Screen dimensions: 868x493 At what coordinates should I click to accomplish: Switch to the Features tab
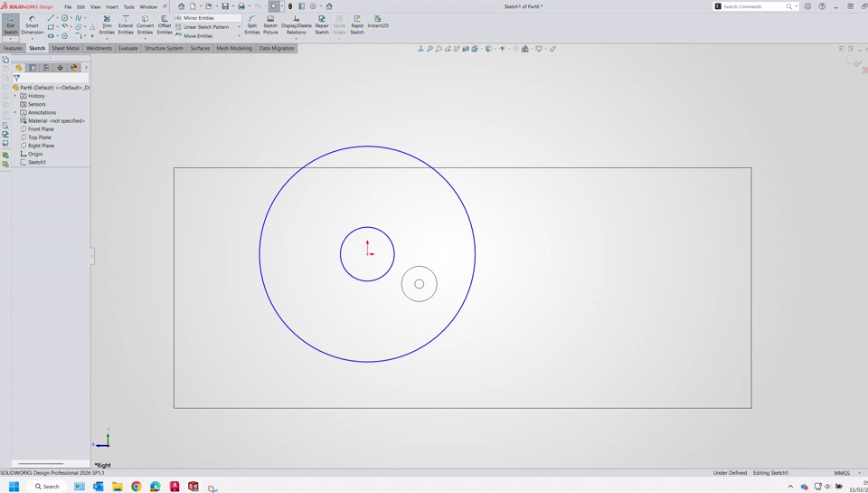pyautogui.click(x=13, y=48)
